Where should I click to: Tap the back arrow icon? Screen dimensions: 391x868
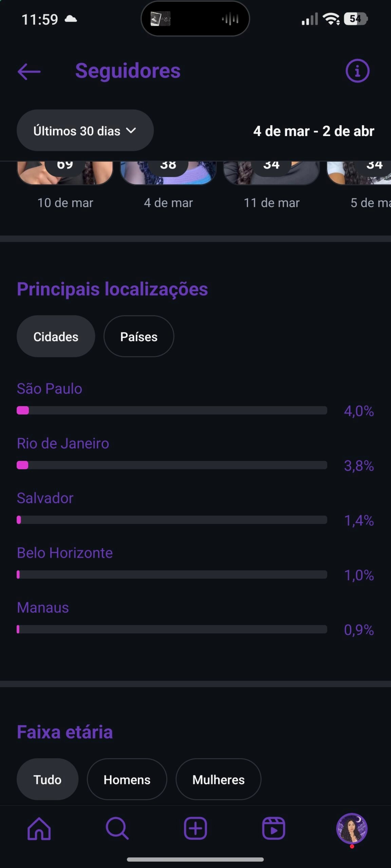point(29,72)
